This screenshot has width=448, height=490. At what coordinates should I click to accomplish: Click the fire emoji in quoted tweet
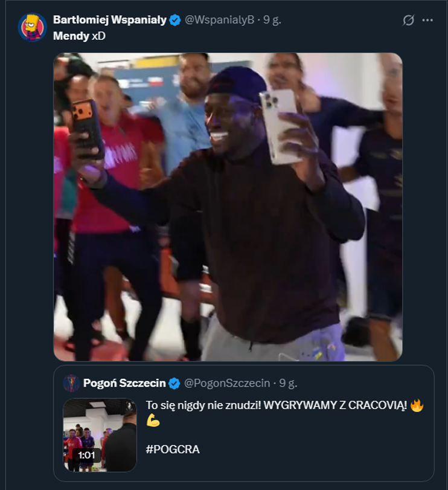(x=417, y=405)
